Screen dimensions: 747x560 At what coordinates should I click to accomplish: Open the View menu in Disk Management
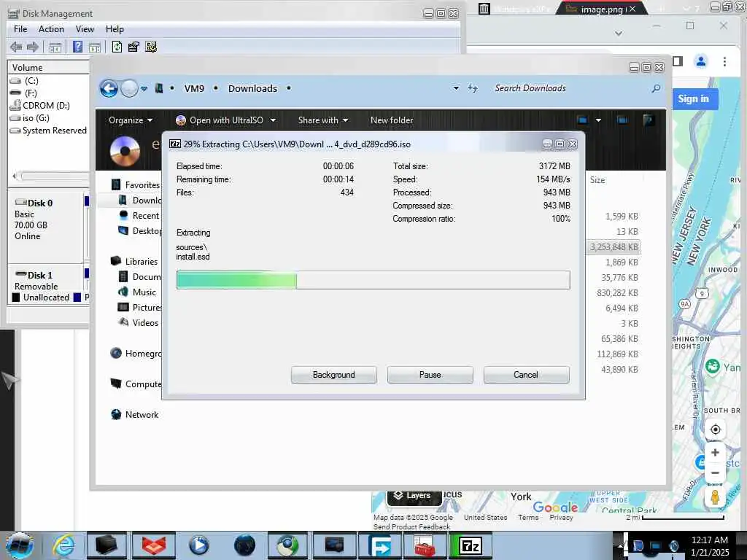[85, 29]
